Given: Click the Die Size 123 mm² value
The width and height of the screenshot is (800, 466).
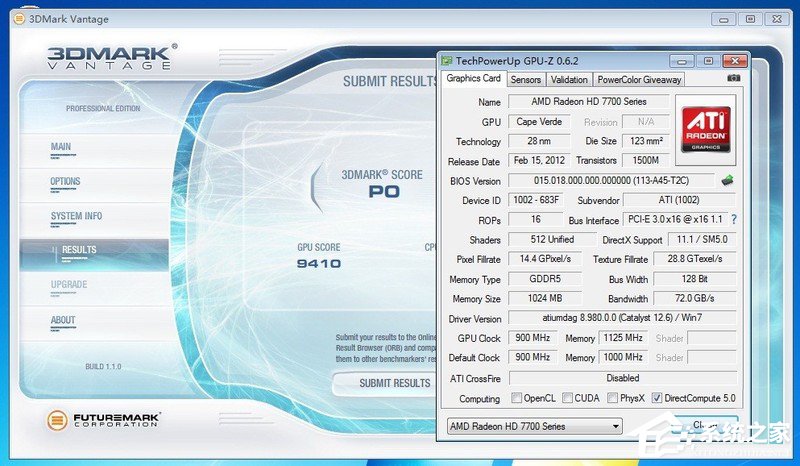Looking at the screenshot, I should [646, 141].
